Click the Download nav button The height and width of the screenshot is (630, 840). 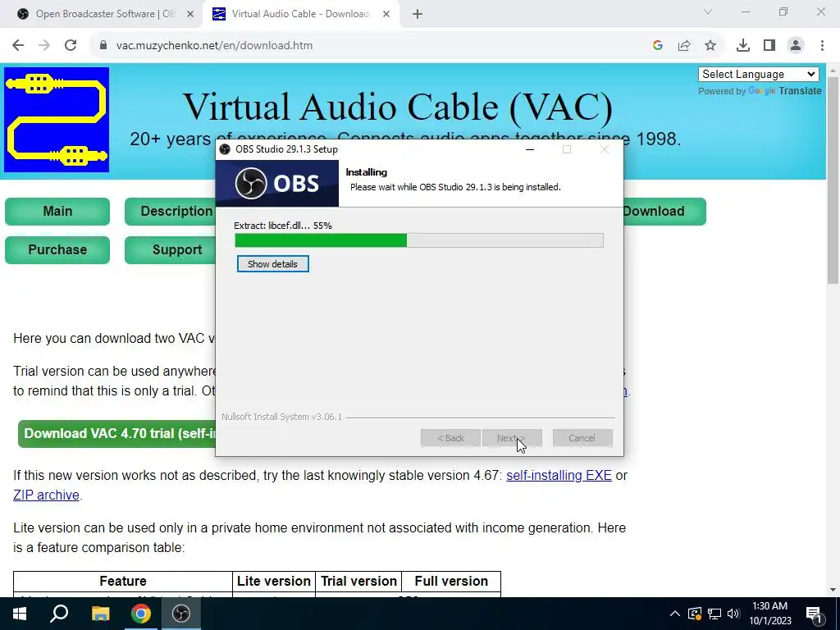(x=664, y=211)
